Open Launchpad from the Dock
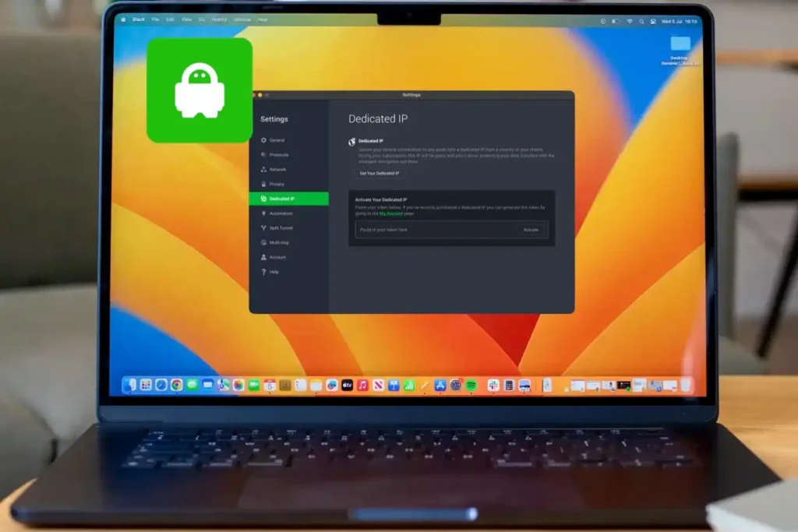Viewport: 798px width, 532px height. [x=146, y=385]
